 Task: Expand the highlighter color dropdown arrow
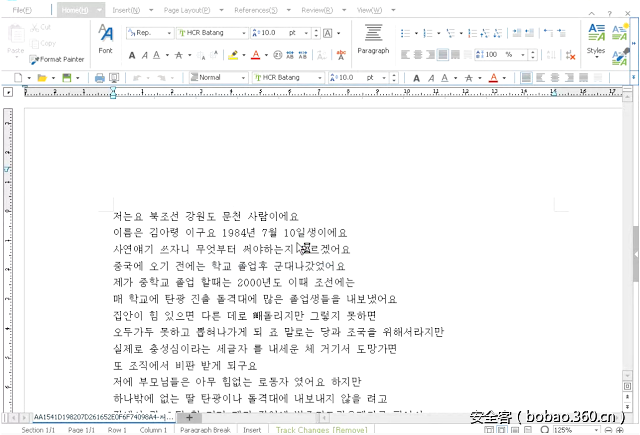(244, 55)
